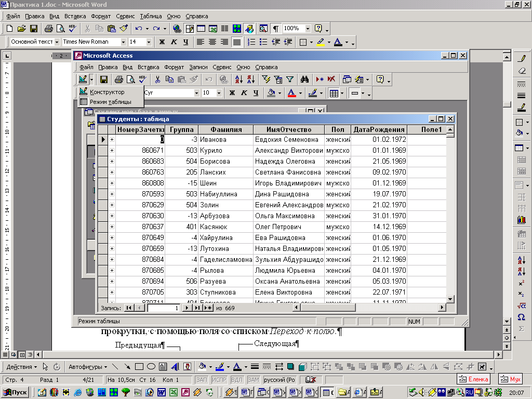The height and width of the screenshot is (399, 532).
Task: Open Access View button dropdown arrow
Action: pos(91,79)
